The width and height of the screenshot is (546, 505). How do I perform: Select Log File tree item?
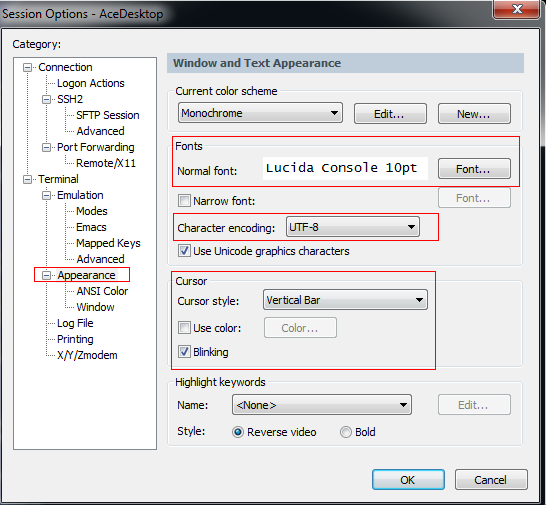coord(75,323)
